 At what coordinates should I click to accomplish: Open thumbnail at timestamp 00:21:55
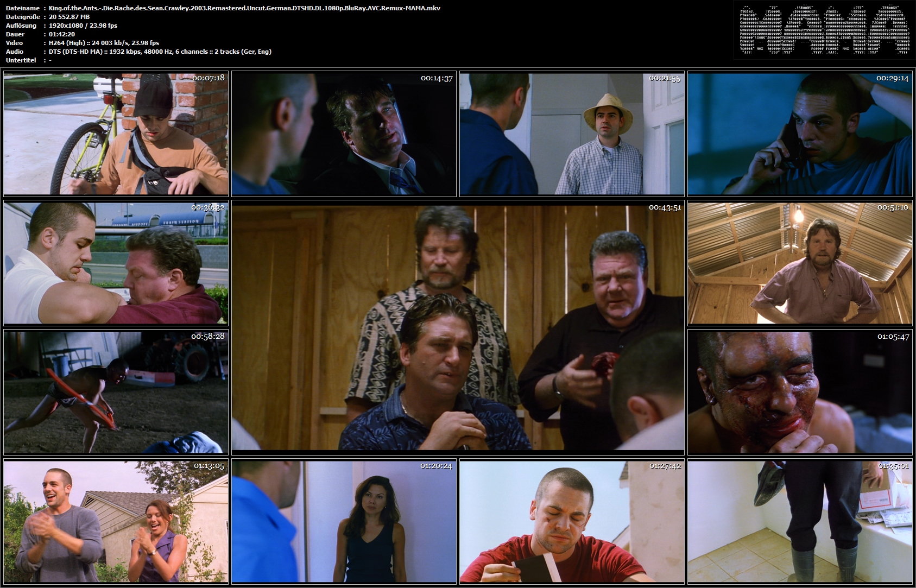(572, 134)
